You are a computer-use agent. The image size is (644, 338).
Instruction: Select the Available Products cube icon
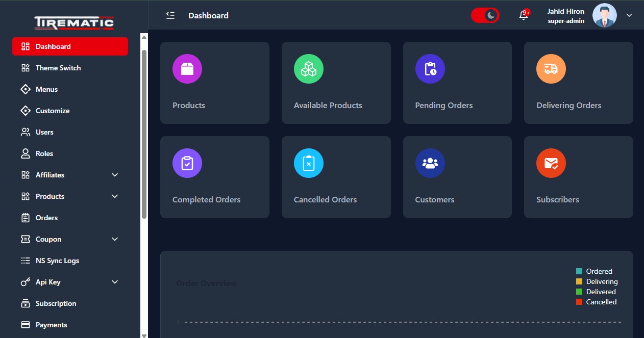point(309,69)
